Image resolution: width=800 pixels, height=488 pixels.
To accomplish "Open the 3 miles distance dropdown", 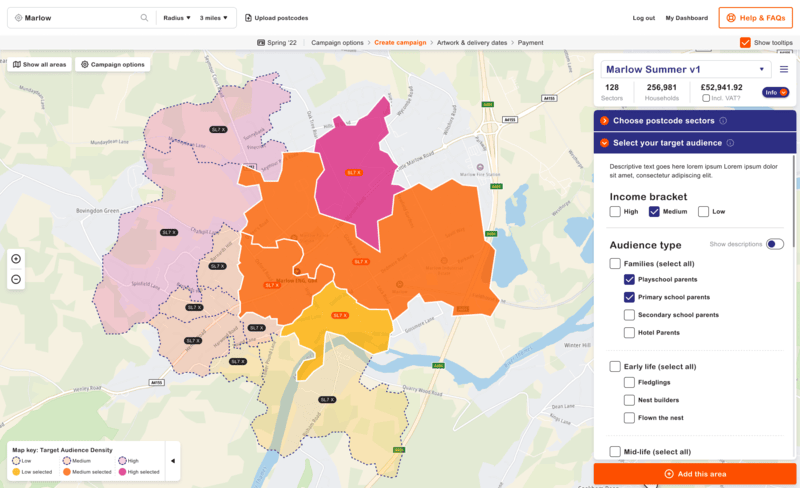I will 213,18.
